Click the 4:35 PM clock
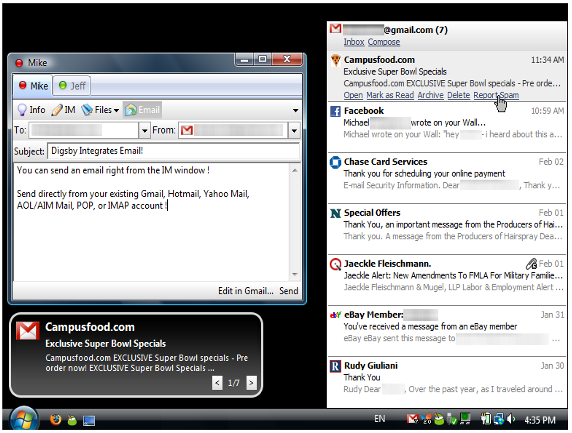Screen dimensions: 572x433 (540, 420)
